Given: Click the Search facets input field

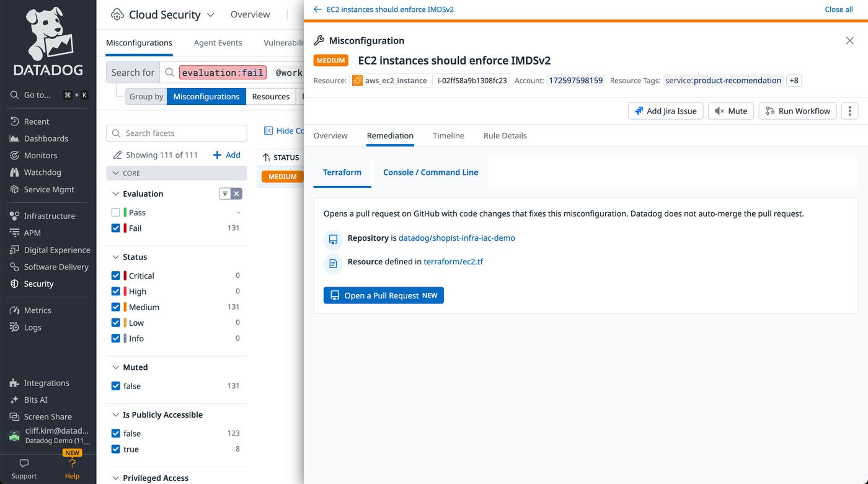Looking at the screenshot, I should tap(176, 133).
